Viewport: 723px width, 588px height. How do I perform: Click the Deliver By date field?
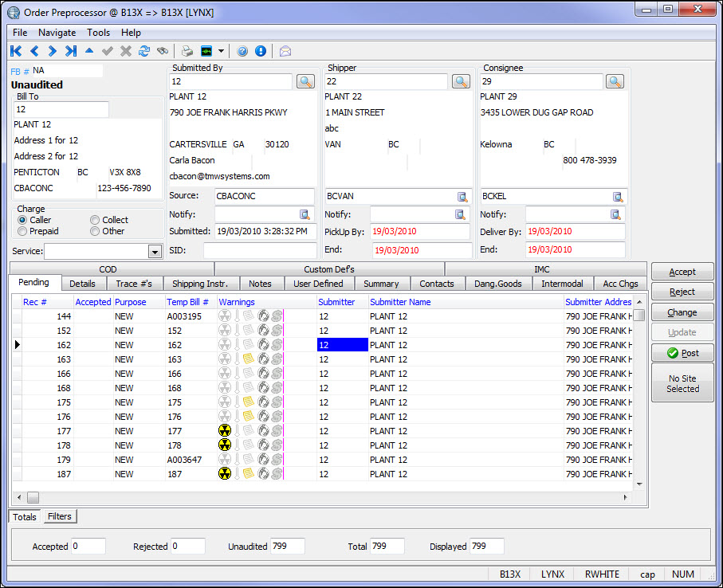576,232
